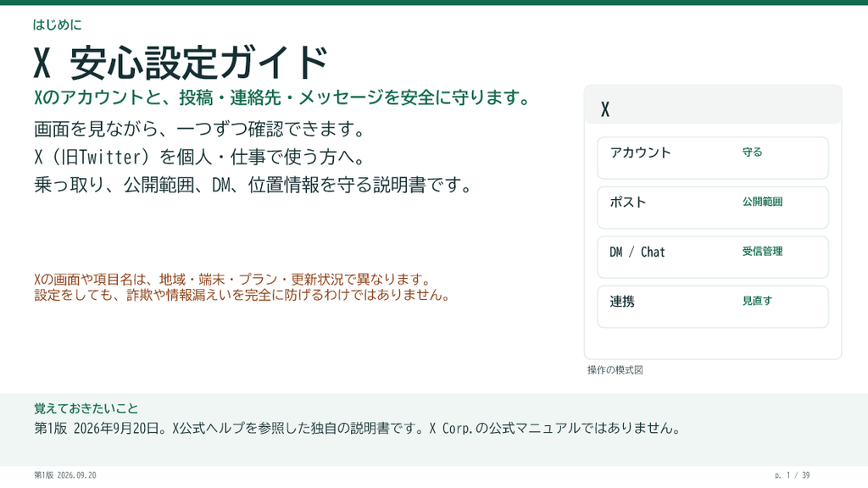Image resolution: width=868 pixels, height=488 pixels.
Task: Click the はじめに section label
Action: coord(57,25)
